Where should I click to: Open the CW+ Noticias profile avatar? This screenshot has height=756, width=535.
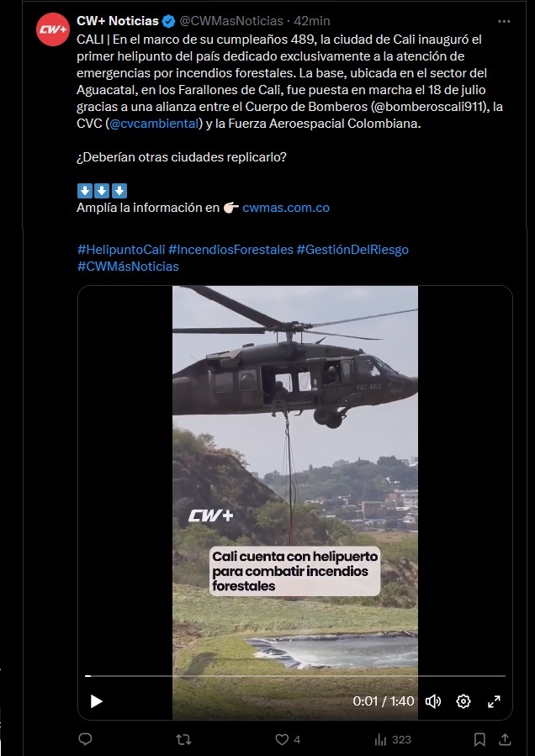53,29
